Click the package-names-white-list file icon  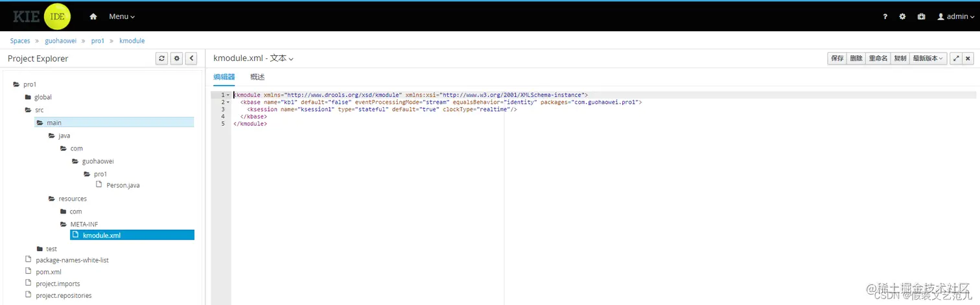pyautogui.click(x=28, y=260)
